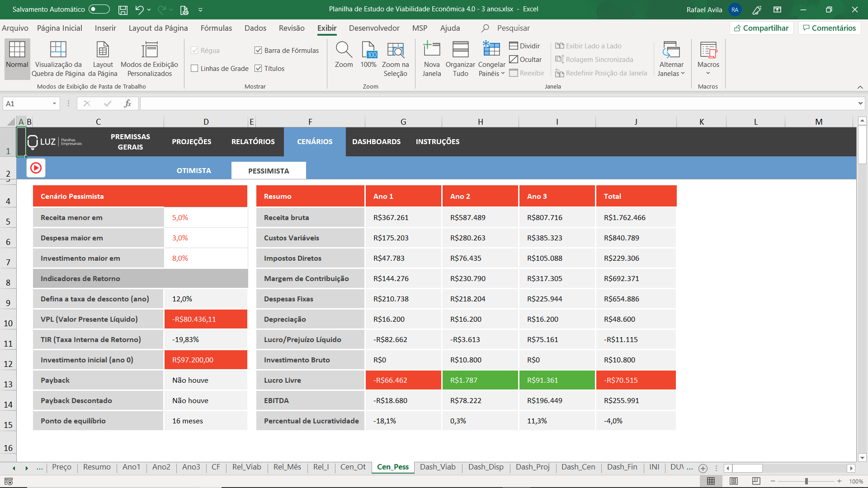The width and height of the screenshot is (868, 488).
Task: Uncheck Barra de Fórmulas checkbox
Action: coord(258,51)
